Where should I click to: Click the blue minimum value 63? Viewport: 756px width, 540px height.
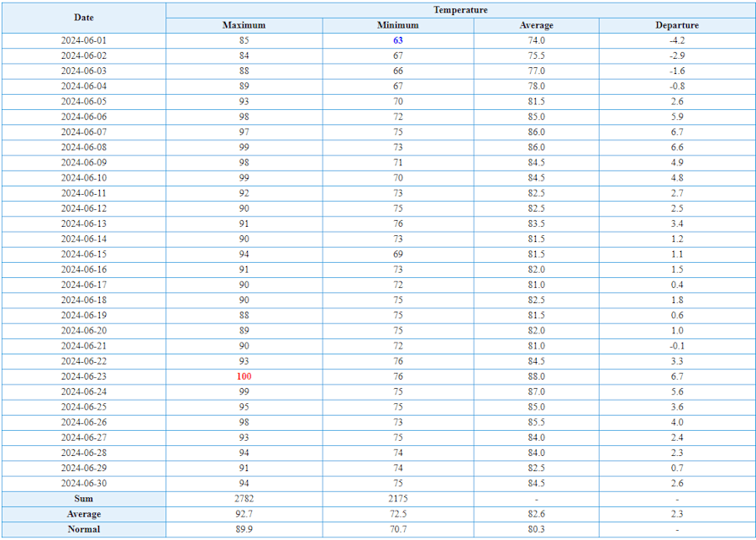coord(398,41)
